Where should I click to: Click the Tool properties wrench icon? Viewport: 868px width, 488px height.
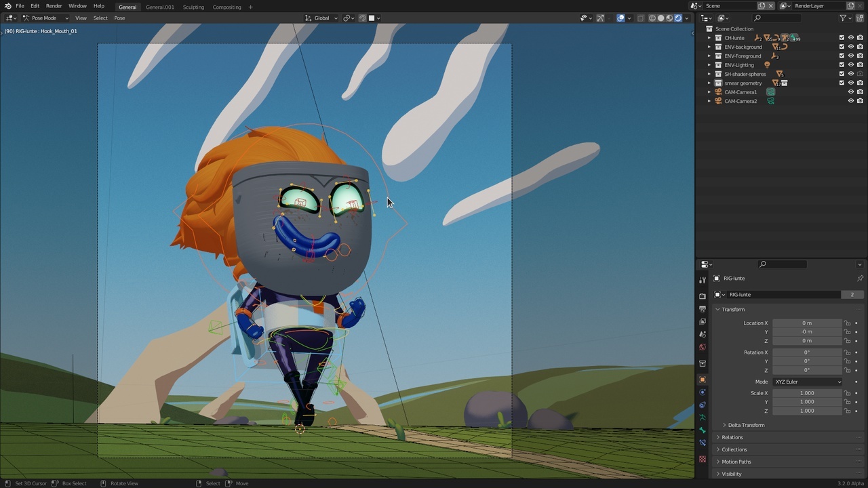tap(703, 280)
